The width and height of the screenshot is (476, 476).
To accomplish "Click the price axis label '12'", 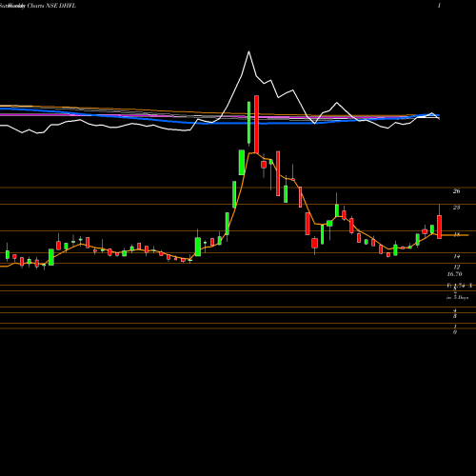I will (457, 267).
